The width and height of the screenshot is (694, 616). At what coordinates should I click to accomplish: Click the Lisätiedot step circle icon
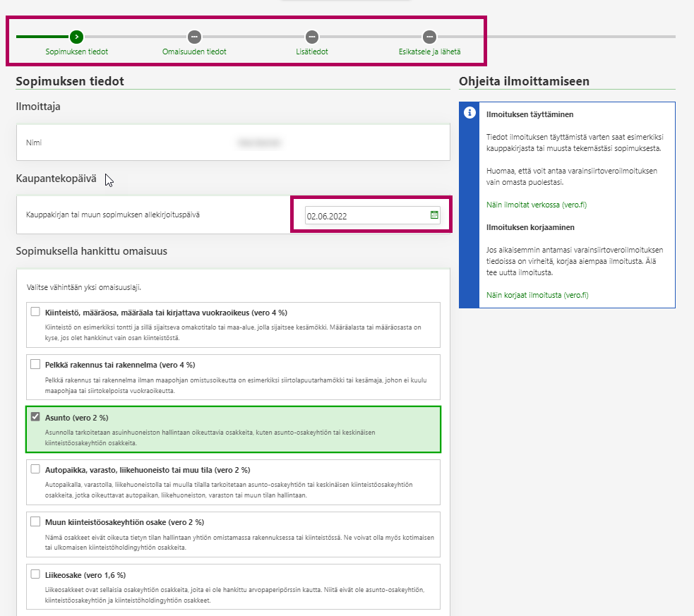pyautogui.click(x=311, y=37)
